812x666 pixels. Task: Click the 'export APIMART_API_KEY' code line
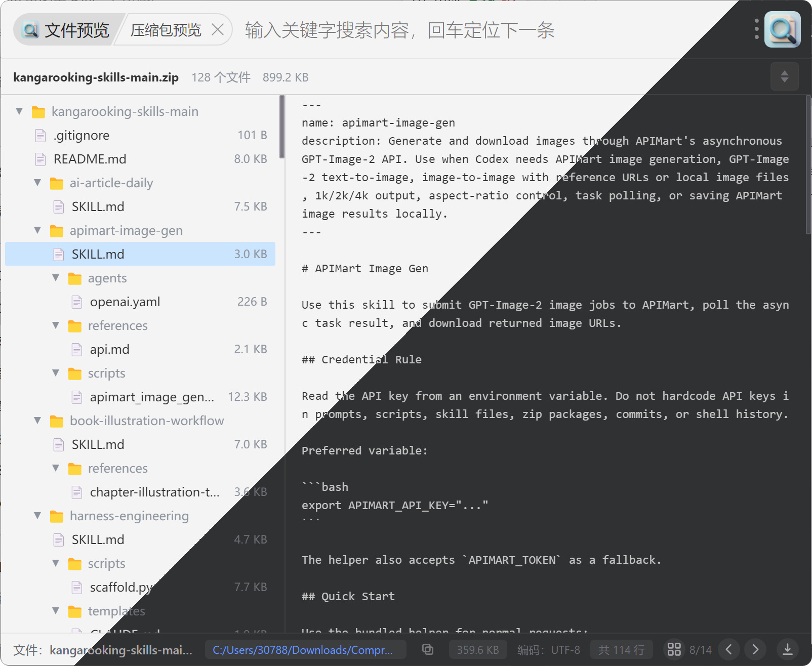(x=395, y=505)
